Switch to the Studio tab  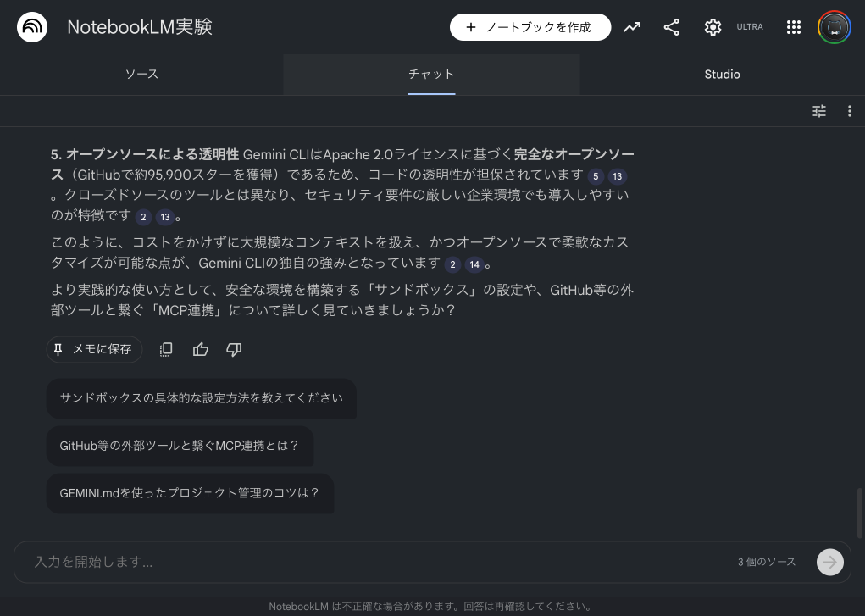coord(722,75)
